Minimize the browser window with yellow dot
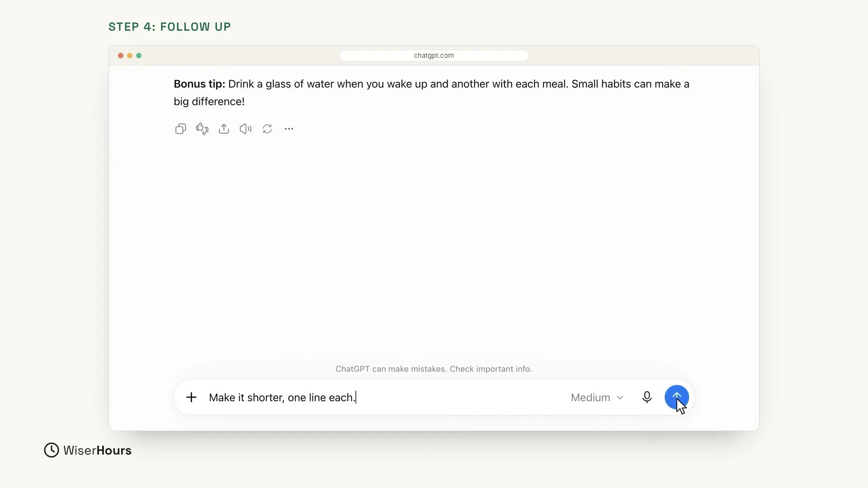The image size is (868, 488). (130, 56)
